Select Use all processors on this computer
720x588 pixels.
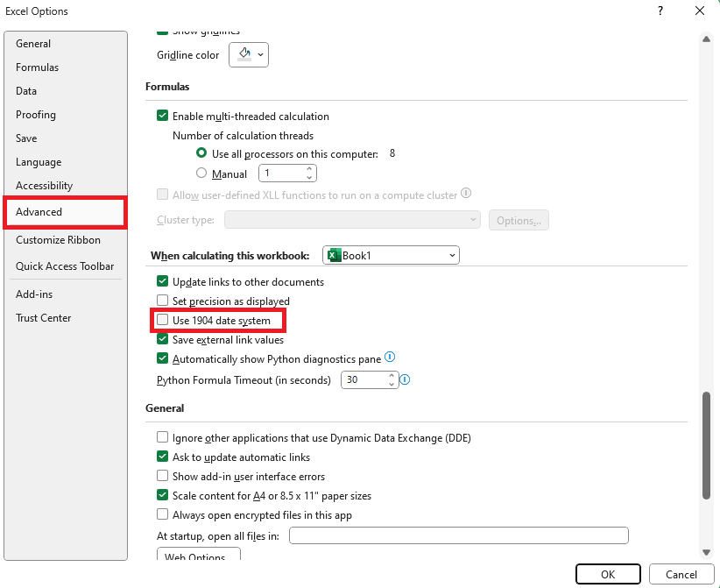pos(201,153)
